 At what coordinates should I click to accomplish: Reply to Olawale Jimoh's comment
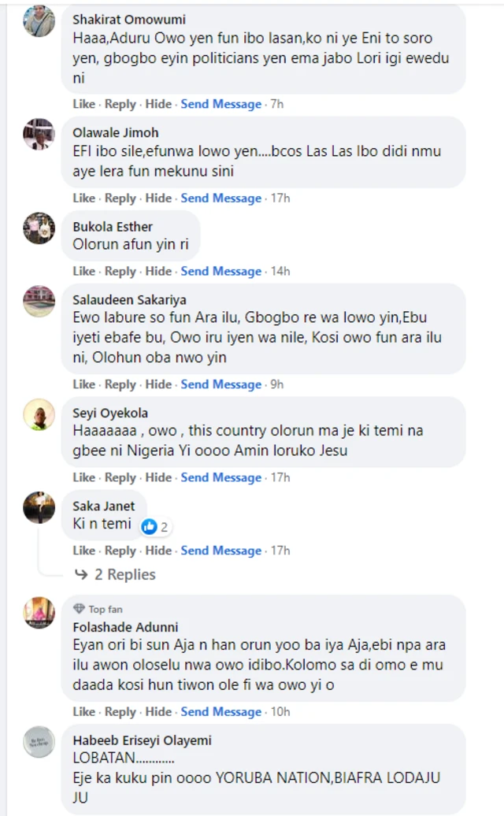pyautogui.click(x=120, y=198)
